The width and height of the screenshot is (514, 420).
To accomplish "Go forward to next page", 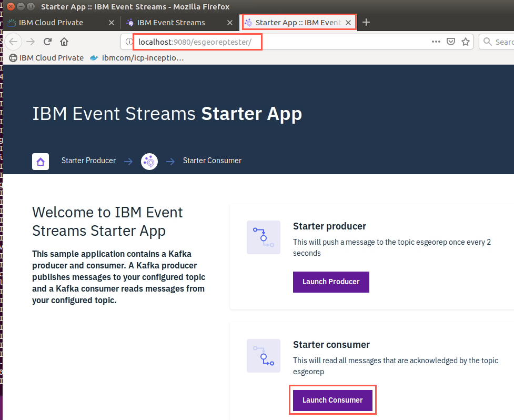I will pyautogui.click(x=31, y=42).
